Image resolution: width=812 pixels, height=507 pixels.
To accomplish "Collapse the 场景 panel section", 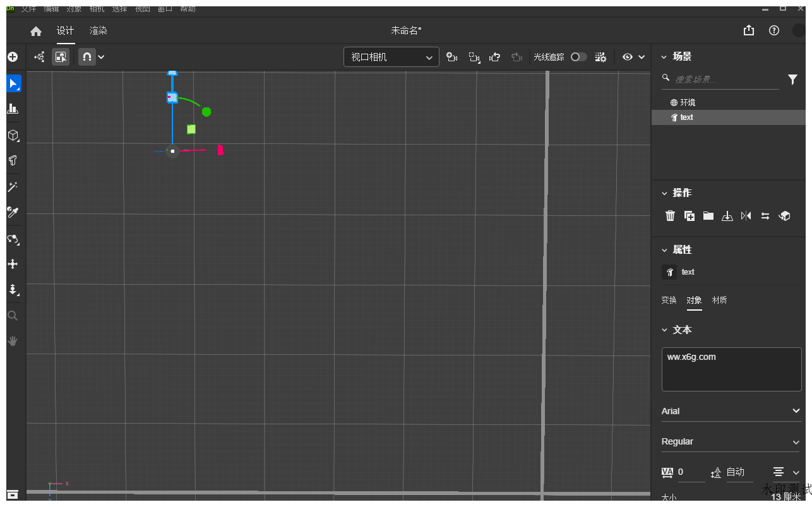I will [x=664, y=57].
